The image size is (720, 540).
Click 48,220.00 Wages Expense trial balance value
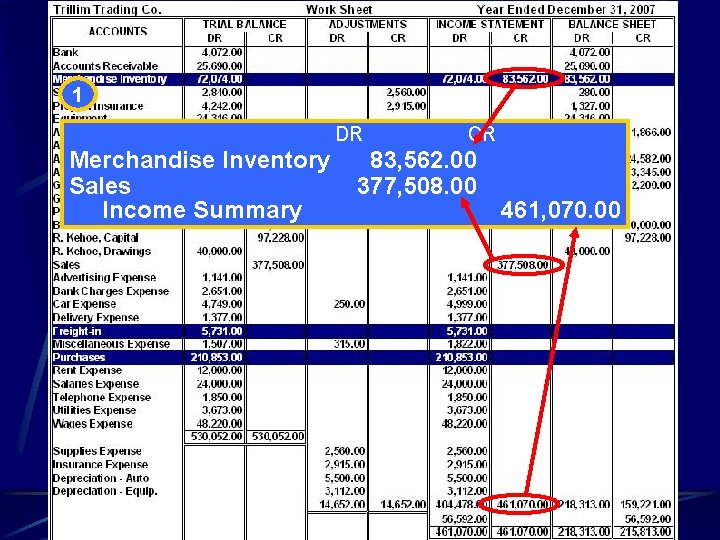pyautogui.click(x=219, y=423)
